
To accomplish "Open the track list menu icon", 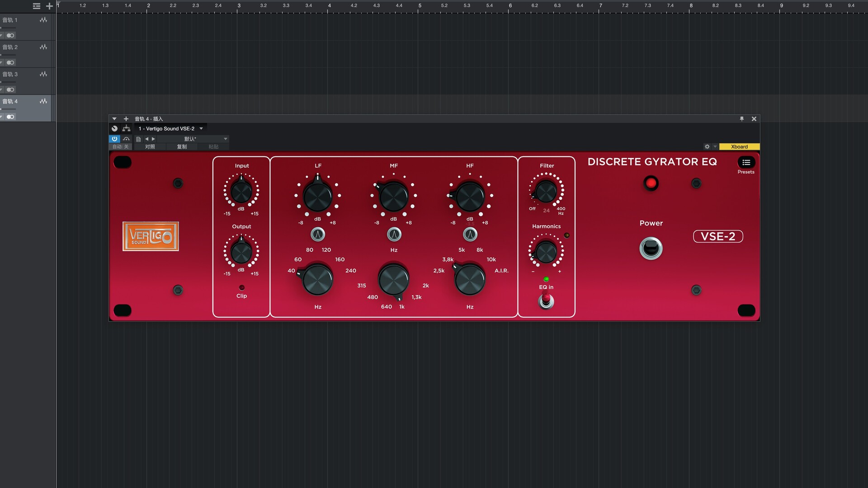I will (37, 6).
